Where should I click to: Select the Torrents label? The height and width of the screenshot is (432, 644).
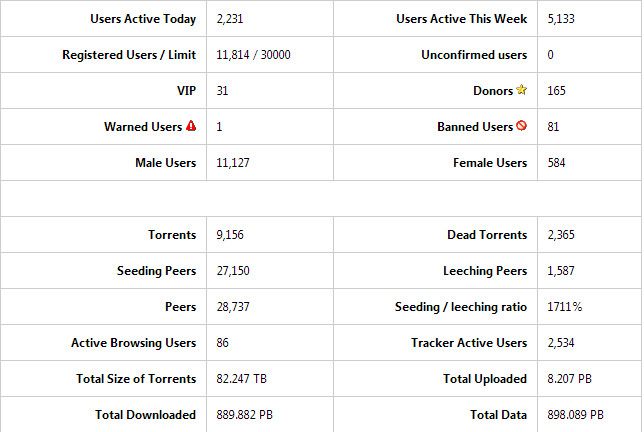(172, 234)
